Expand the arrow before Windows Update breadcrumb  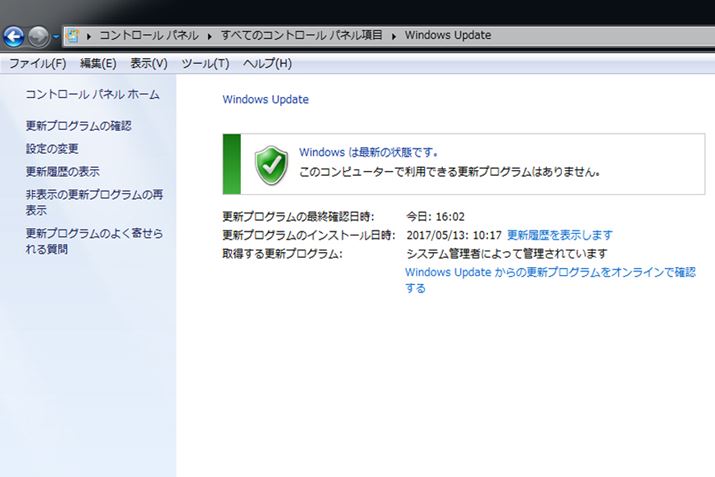click(394, 36)
